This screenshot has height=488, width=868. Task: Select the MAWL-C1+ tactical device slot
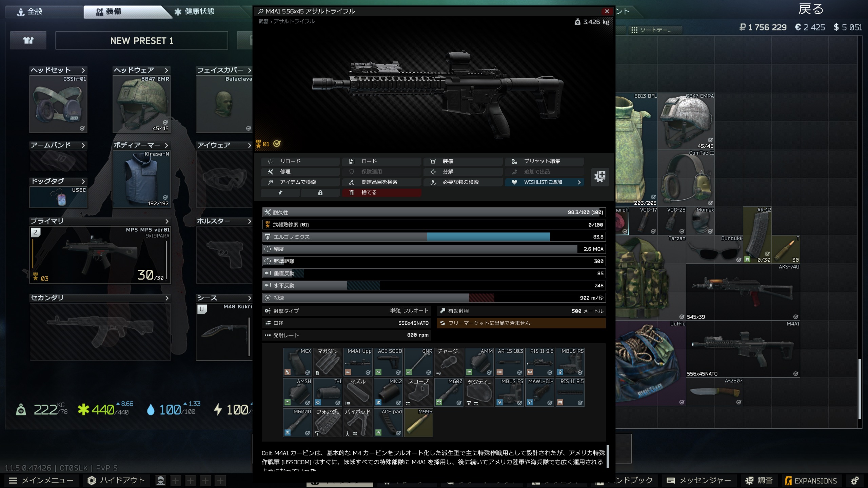540,392
